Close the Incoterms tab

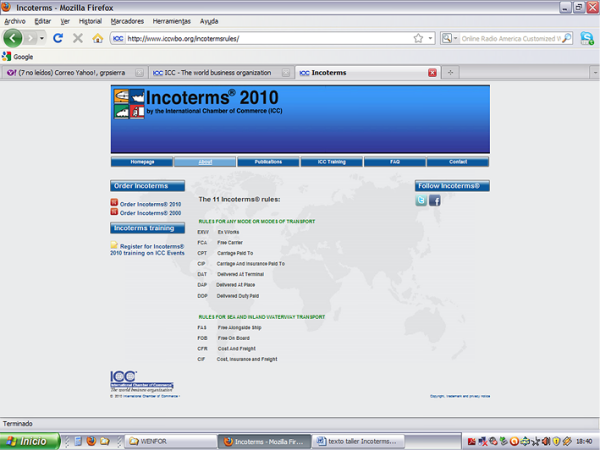pyautogui.click(x=432, y=72)
